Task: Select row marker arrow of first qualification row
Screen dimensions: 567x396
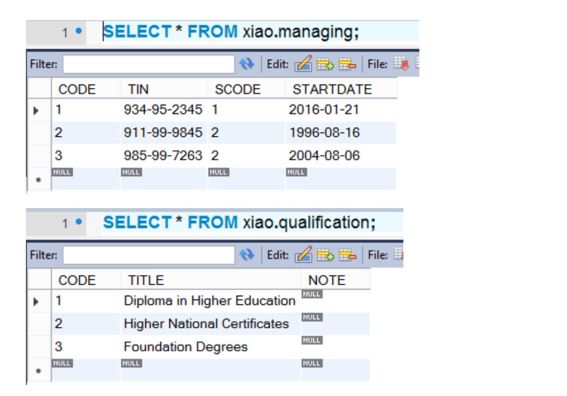Action: [x=36, y=301]
